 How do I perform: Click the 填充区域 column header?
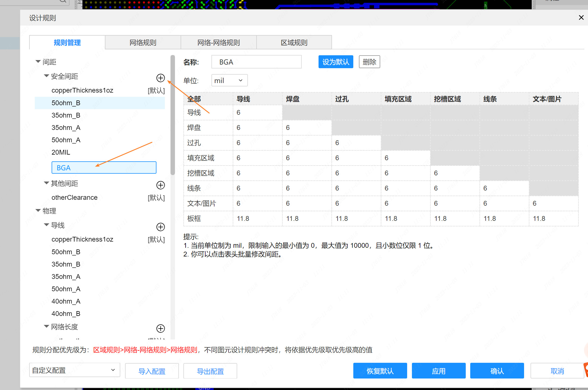pos(405,99)
